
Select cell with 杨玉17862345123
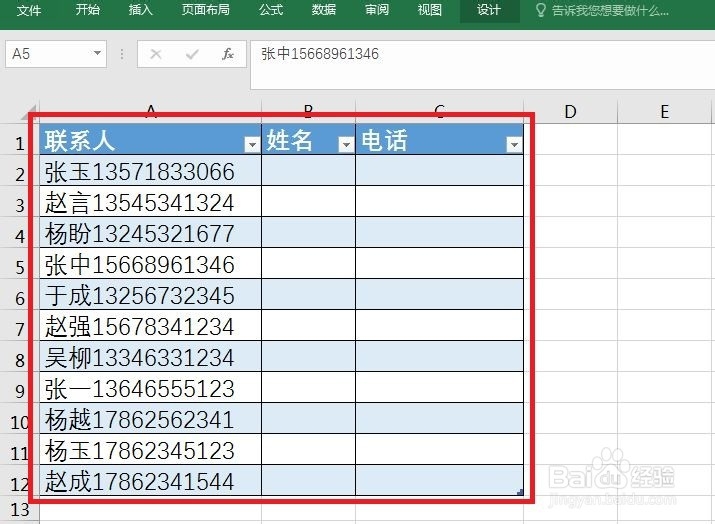(x=150, y=449)
